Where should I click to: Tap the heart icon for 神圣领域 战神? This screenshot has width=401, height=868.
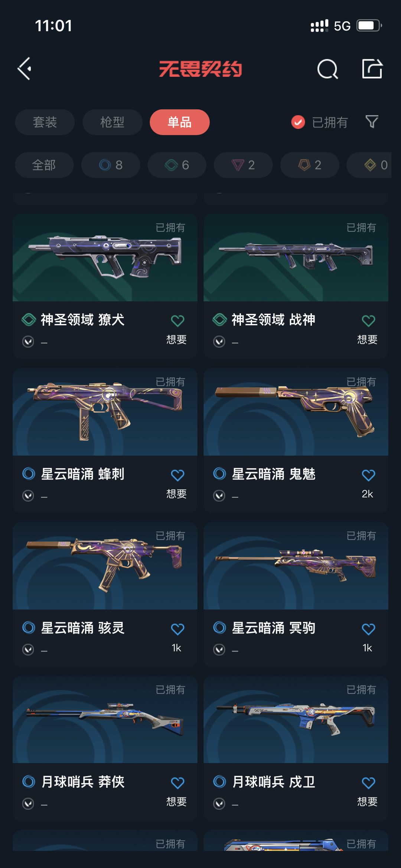368,321
